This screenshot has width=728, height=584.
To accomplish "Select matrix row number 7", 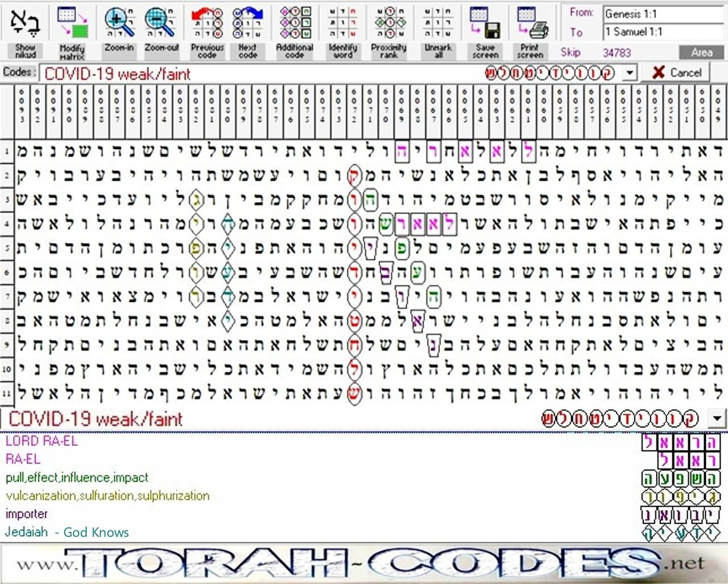I will [x=7, y=297].
